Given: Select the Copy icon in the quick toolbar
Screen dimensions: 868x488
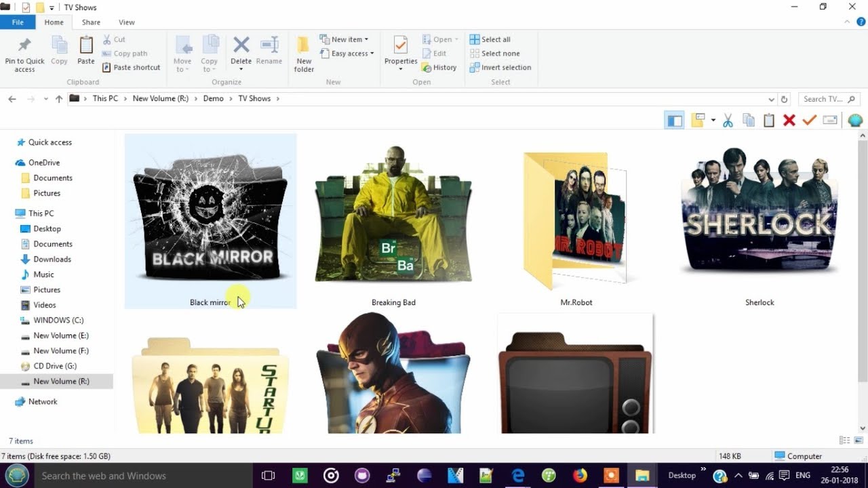Looking at the screenshot, I should [x=748, y=120].
